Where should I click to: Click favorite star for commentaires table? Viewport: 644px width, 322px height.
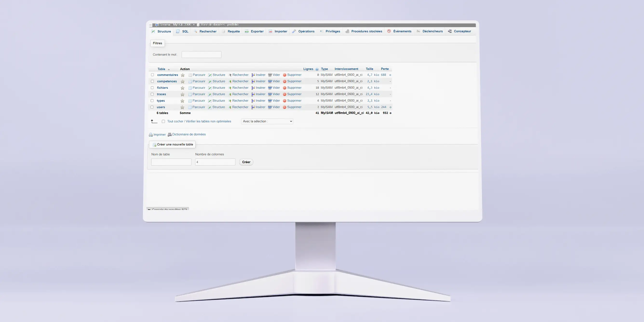(183, 75)
